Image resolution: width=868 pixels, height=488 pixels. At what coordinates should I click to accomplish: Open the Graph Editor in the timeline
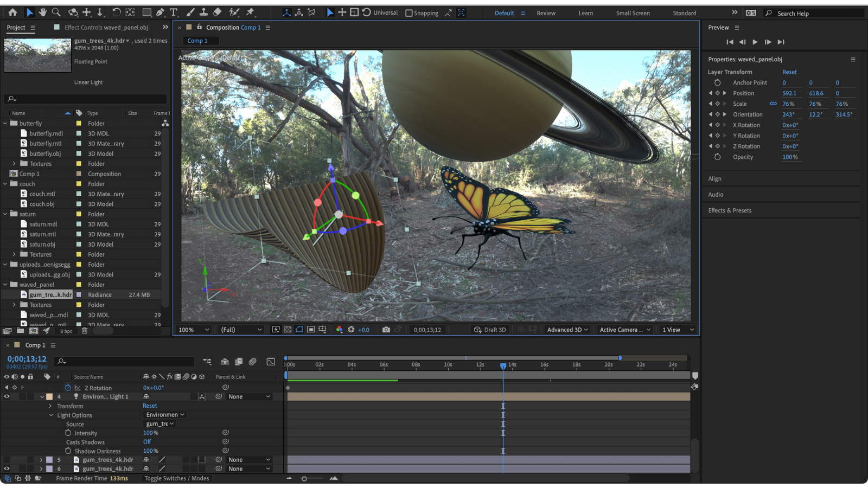pyautogui.click(x=270, y=361)
